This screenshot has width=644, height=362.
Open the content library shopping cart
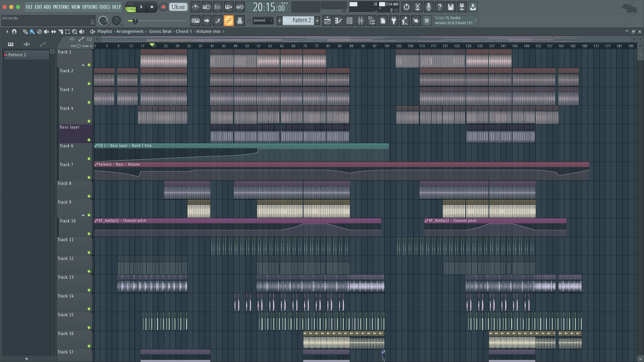[427, 21]
